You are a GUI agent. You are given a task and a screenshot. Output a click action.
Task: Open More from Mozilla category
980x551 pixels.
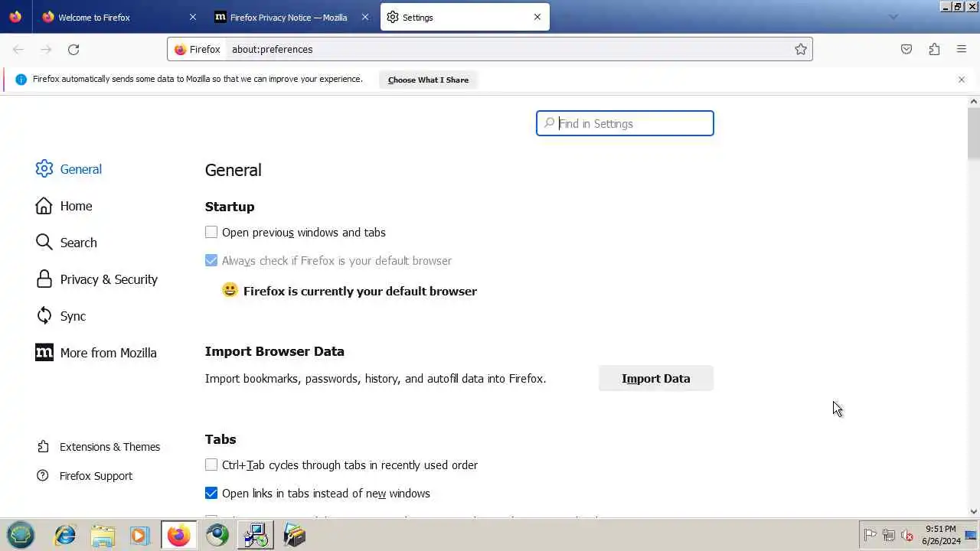96,353
